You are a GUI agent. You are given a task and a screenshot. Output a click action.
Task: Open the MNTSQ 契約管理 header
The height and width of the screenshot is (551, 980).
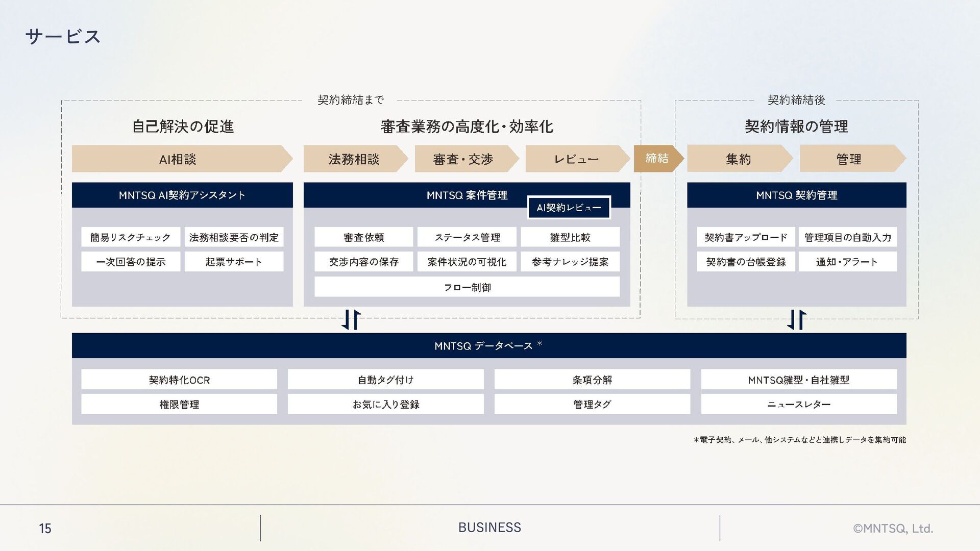pyautogui.click(x=796, y=195)
